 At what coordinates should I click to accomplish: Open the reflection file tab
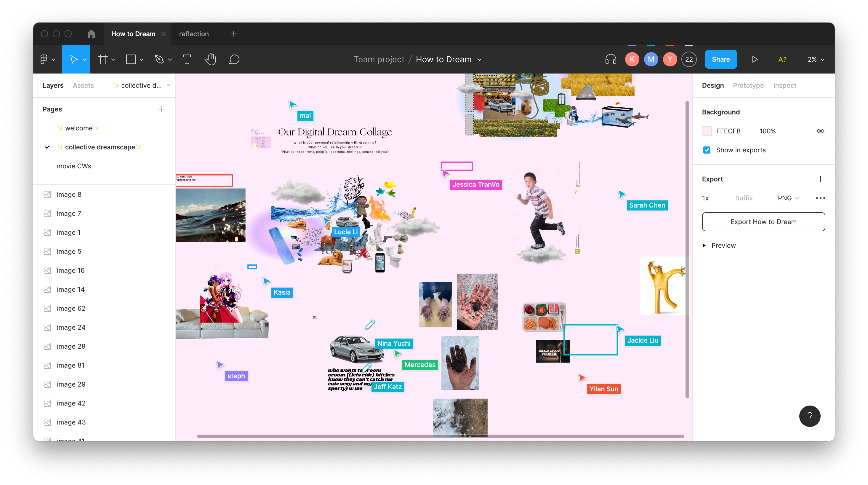[194, 34]
